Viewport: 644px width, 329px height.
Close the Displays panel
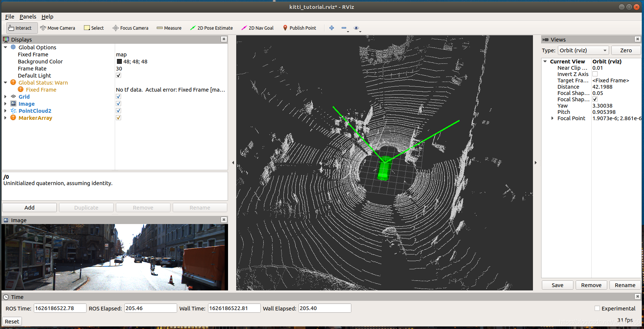click(224, 39)
